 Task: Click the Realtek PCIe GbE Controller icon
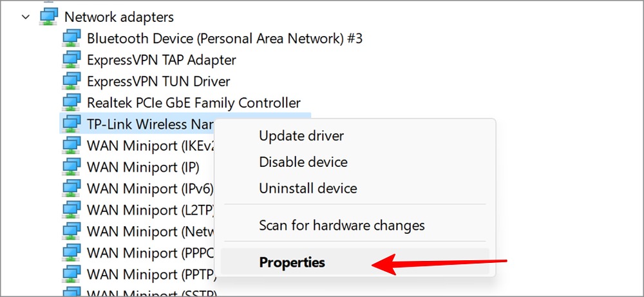(70, 102)
